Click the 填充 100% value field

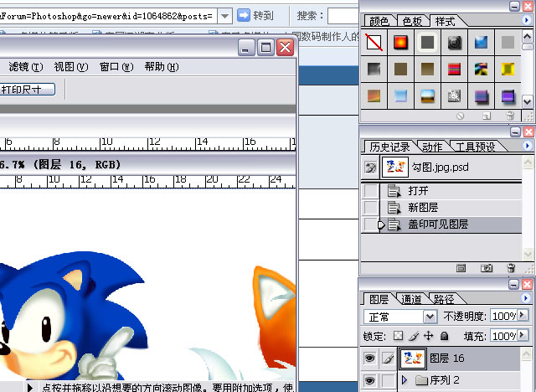504,336
